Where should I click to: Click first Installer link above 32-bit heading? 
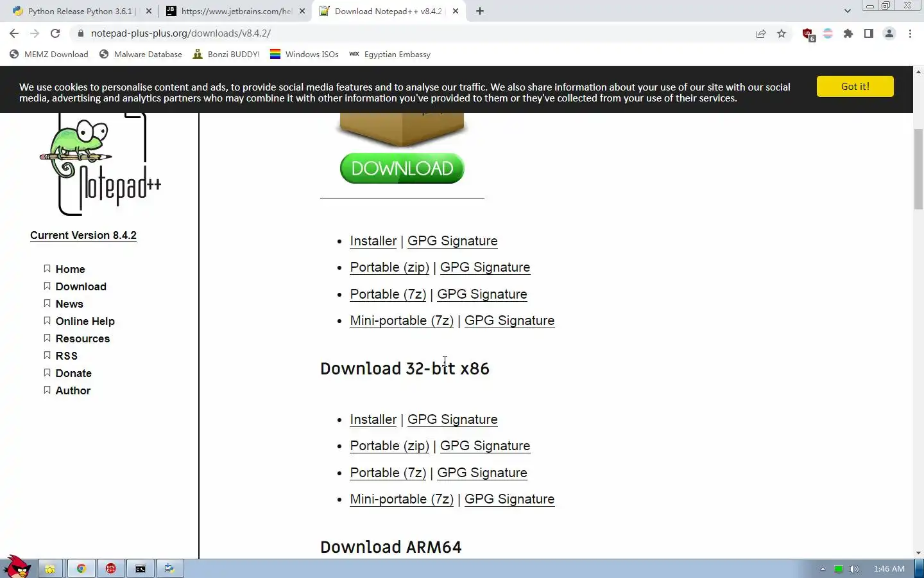[x=373, y=241]
